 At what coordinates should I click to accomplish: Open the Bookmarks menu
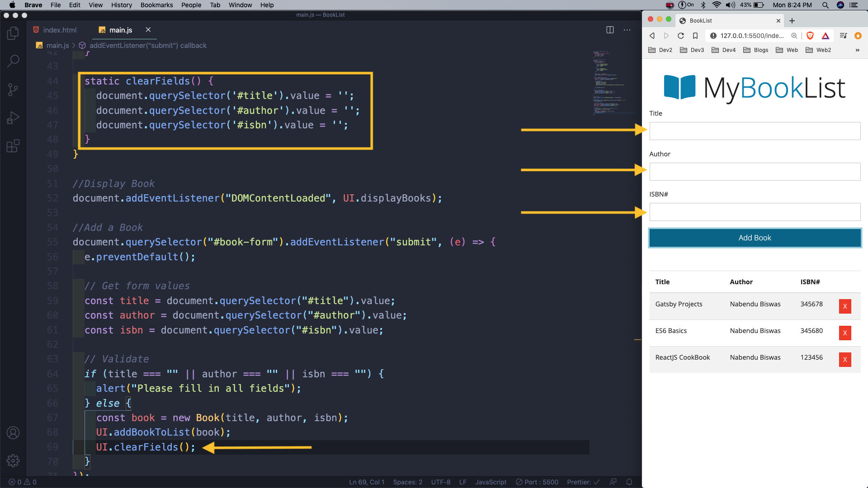156,5
